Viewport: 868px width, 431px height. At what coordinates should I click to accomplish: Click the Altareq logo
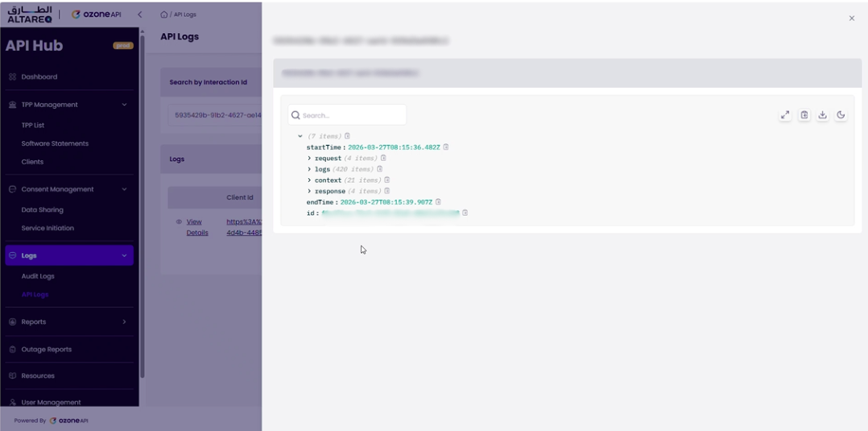point(30,15)
